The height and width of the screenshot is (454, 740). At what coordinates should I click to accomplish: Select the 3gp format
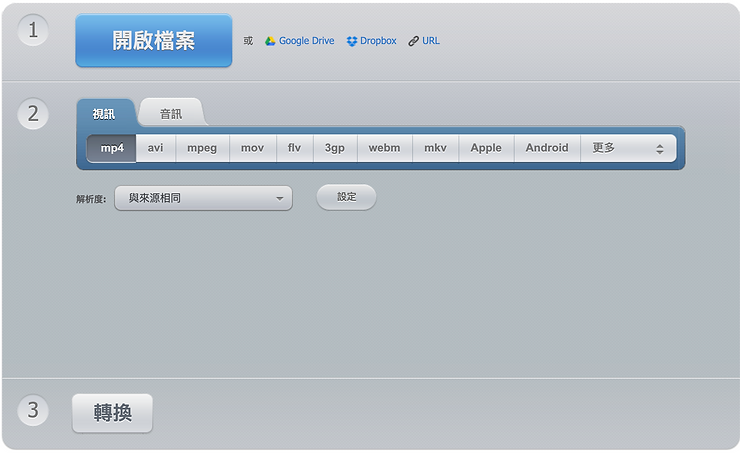coord(335,148)
